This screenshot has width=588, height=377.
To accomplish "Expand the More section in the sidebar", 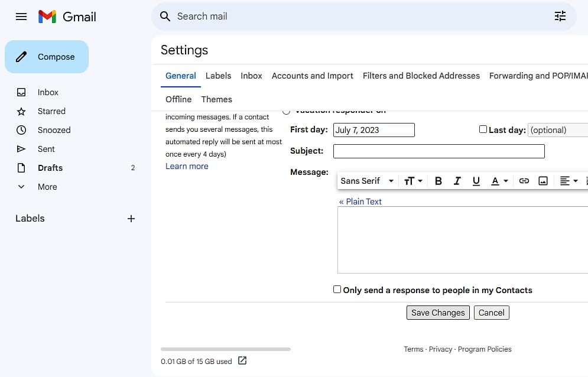I will pos(46,187).
